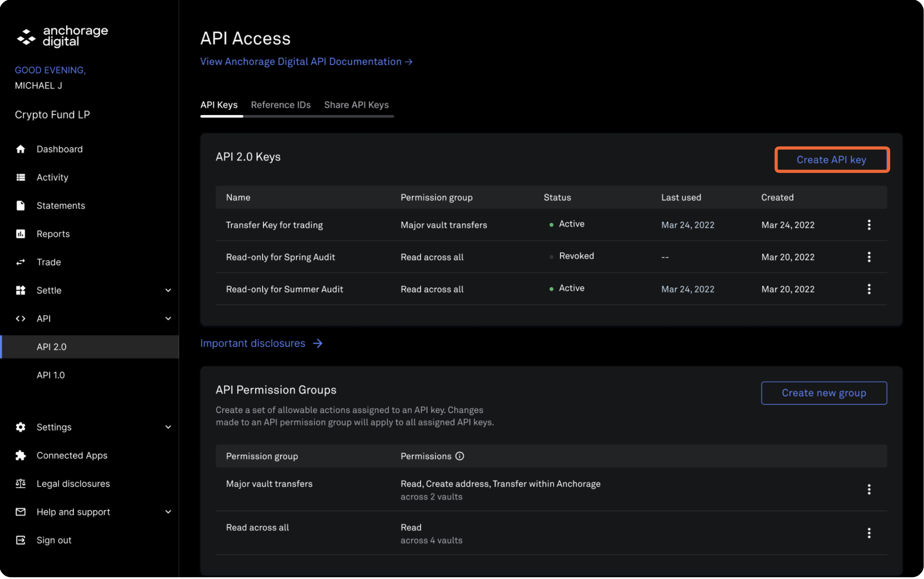
Task: Open View Anchorage Digital API Documentation link
Action: [x=306, y=62]
